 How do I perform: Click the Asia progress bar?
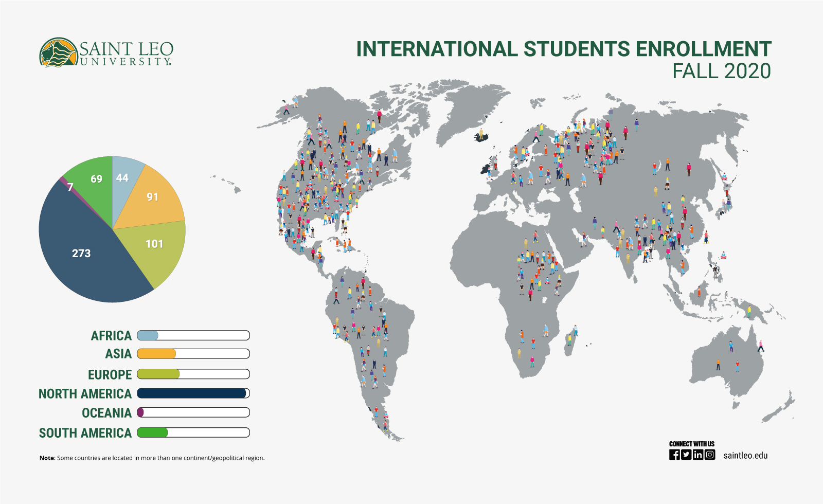tap(193, 354)
